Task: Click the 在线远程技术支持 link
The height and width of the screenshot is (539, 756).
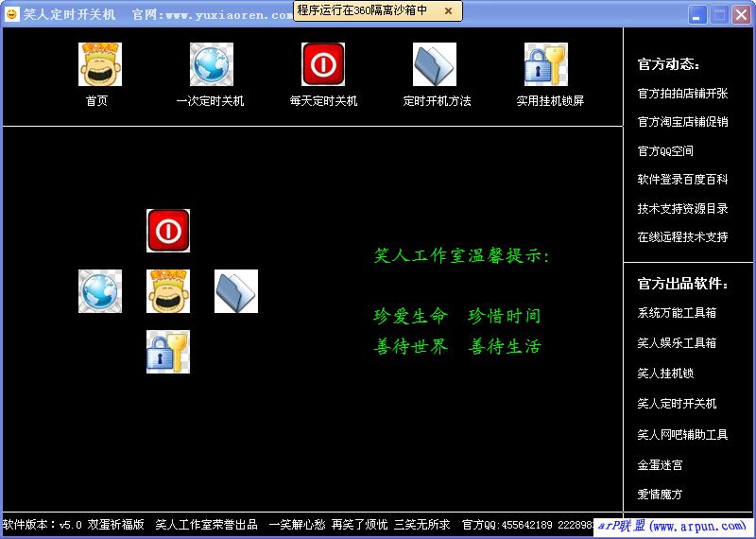Action: (x=682, y=237)
